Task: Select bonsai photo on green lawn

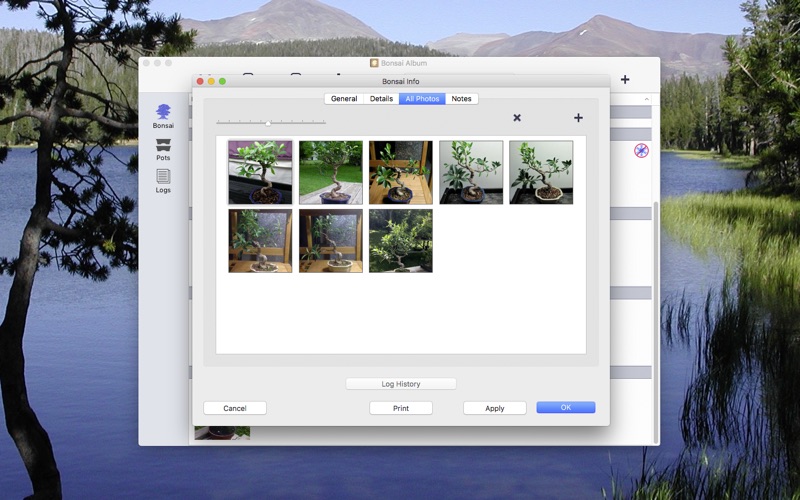Action: [x=331, y=172]
